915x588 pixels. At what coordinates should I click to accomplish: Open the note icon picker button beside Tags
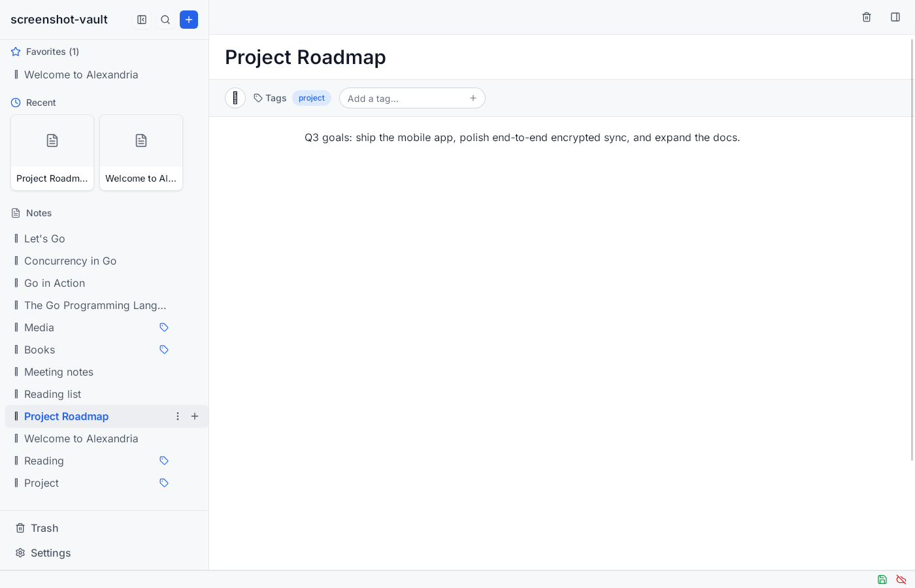point(235,98)
